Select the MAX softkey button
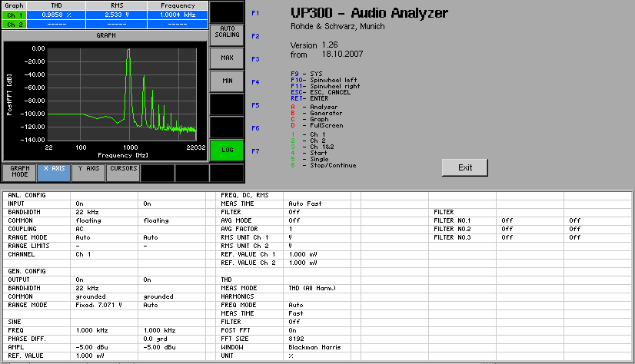 point(227,58)
